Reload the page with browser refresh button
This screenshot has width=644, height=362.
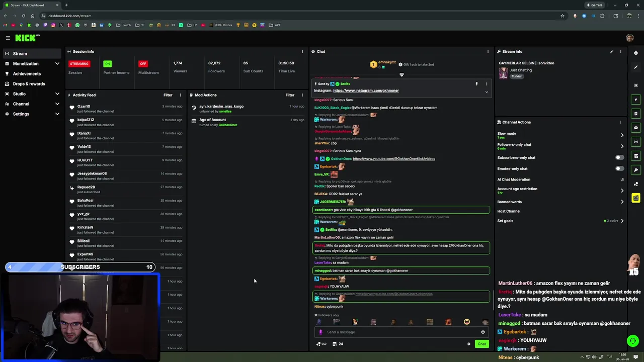pyautogui.click(x=23, y=16)
